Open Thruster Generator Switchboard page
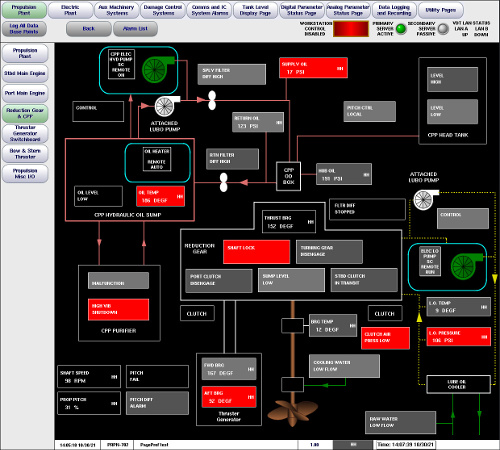Viewport: 500px width, 450px height. point(25,133)
